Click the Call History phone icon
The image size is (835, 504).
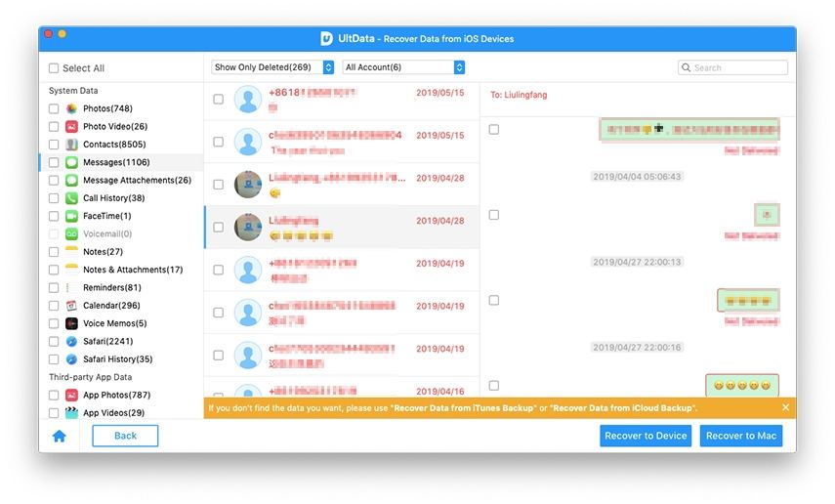(71, 198)
